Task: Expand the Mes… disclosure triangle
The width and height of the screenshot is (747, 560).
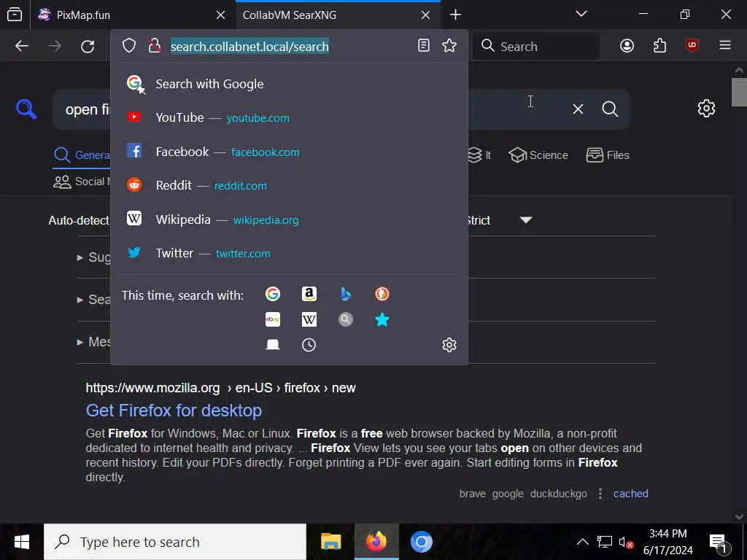Action: tap(80, 343)
